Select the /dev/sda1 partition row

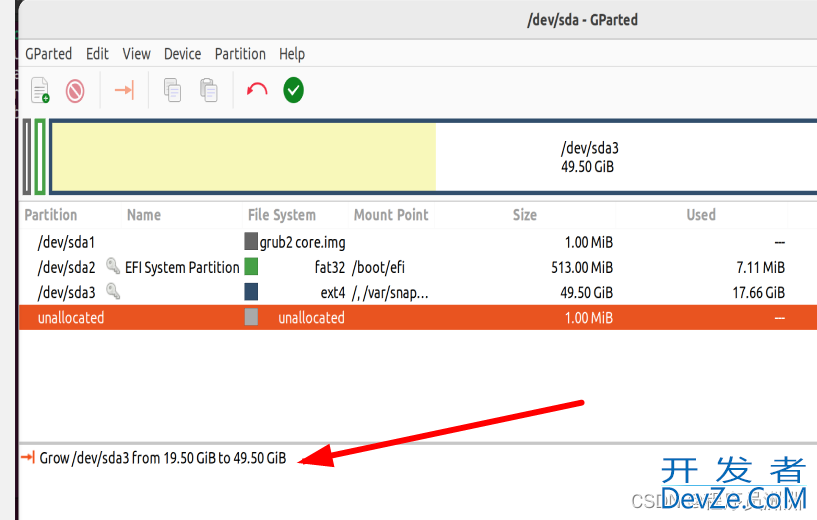pyautogui.click(x=418, y=242)
